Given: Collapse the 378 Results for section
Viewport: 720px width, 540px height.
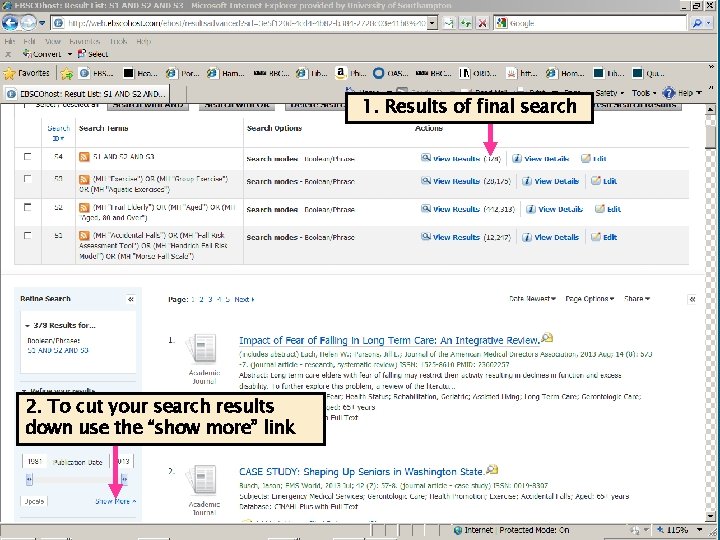Looking at the screenshot, I should pos(28,326).
